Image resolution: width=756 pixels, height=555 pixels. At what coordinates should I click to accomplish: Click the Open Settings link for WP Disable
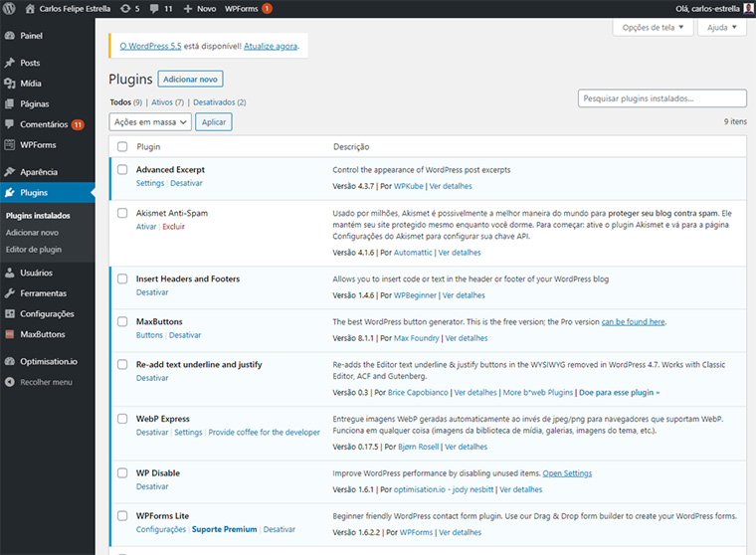pos(567,473)
